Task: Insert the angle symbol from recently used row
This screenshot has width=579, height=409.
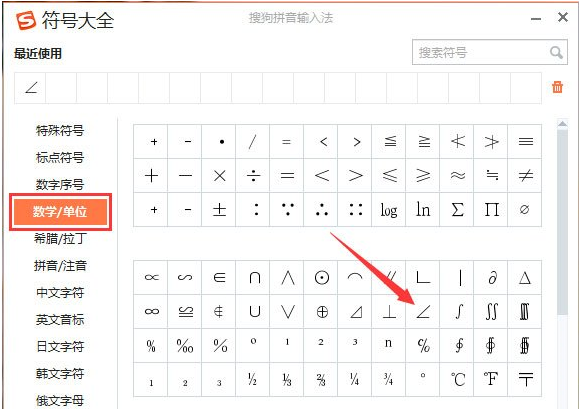Action: (30, 88)
